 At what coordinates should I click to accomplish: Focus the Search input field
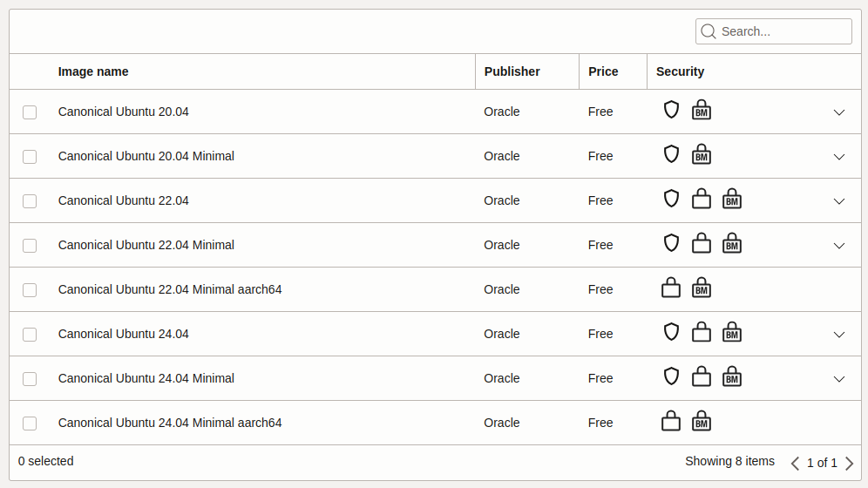pyautogui.click(x=773, y=31)
